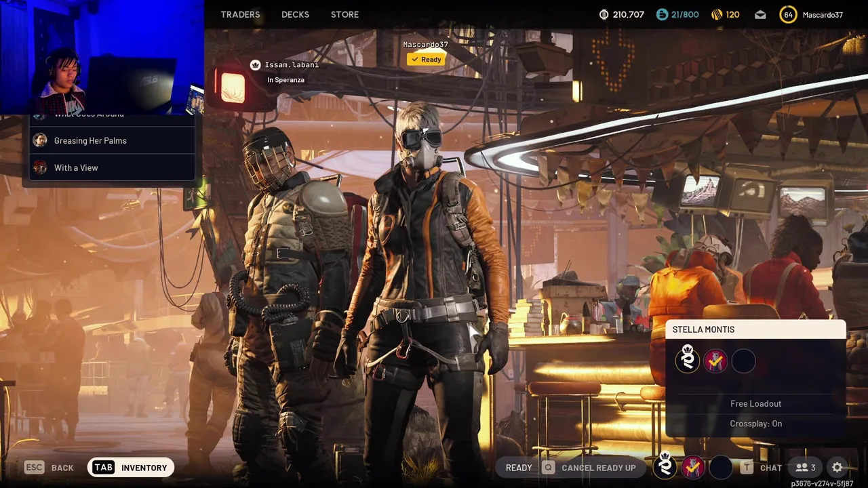868x488 pixels.
Task: Open the settings gear
Action: click(837, 468)
